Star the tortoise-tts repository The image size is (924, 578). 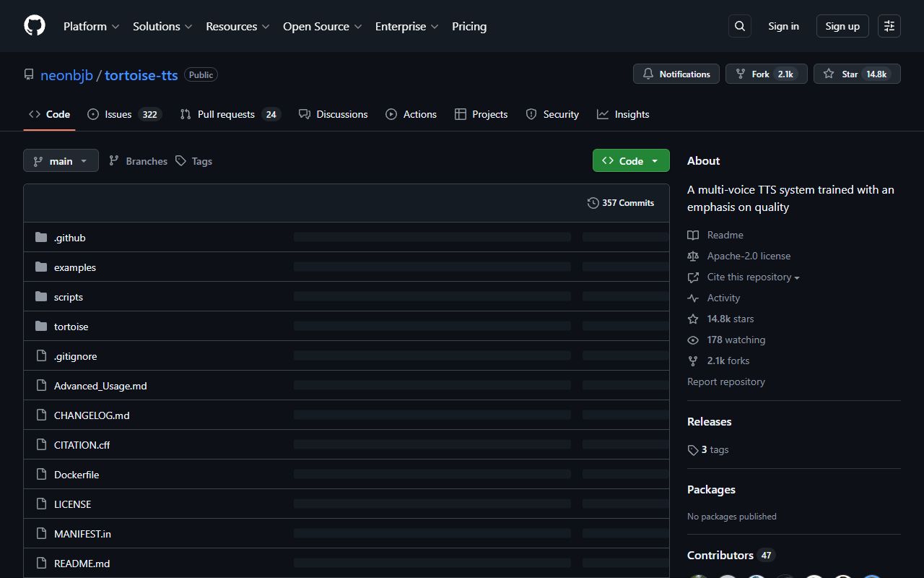(x=857, y=74)
